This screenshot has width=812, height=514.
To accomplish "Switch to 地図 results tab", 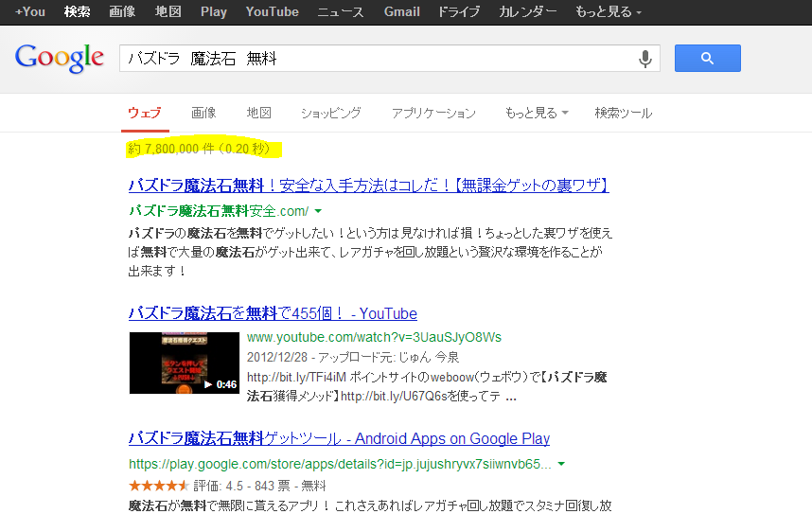I will click(x=259, y=113).
